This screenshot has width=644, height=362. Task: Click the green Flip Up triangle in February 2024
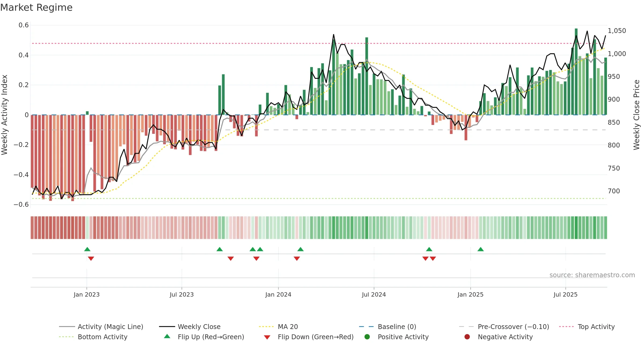[x=301, y=249]
